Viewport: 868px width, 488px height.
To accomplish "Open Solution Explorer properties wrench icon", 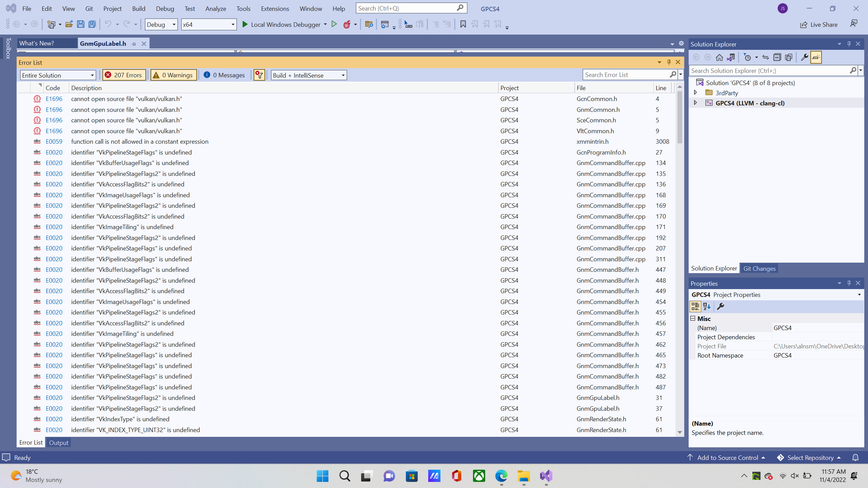I will pos(804,57).
